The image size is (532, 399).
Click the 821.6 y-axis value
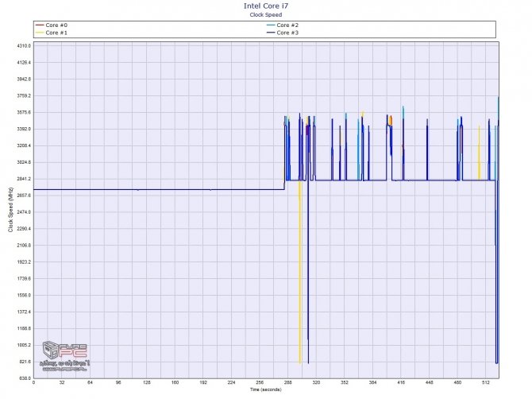tap(25, 362)
